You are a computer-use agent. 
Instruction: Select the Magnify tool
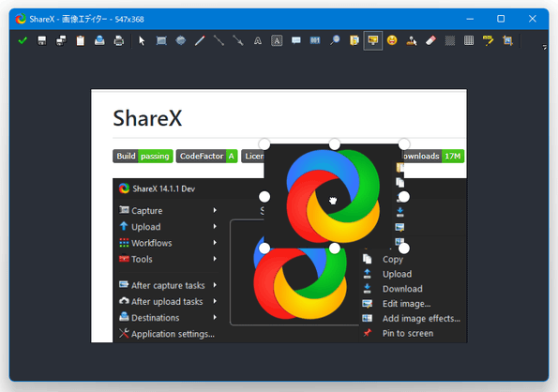pyautogui.click(x=335, y=40)
